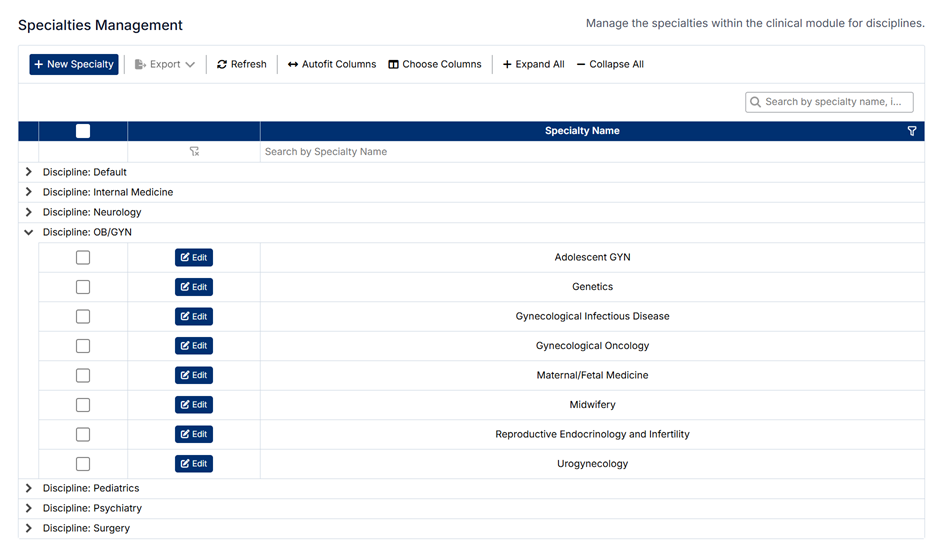Click the global specialty search box

coord(836,102)
